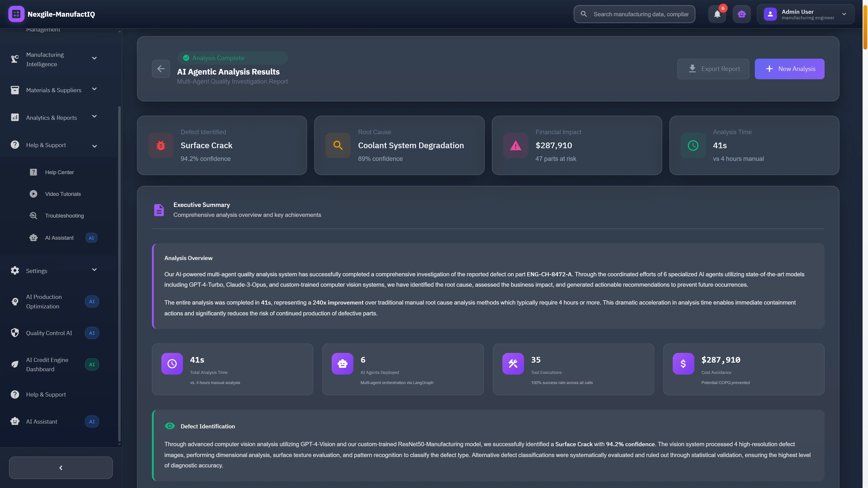The width and height of the screenshot is (868, 488).
Task: Select the Quality Control AI shield icon
Action: 14,333
